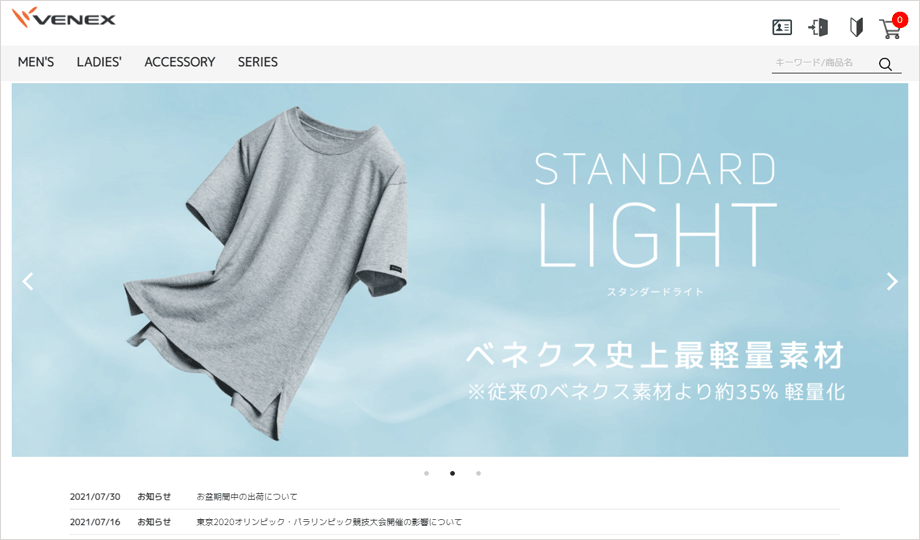Click the Standard Light banner image
This screenshot has width=920, height=540.
coord(460,270)
